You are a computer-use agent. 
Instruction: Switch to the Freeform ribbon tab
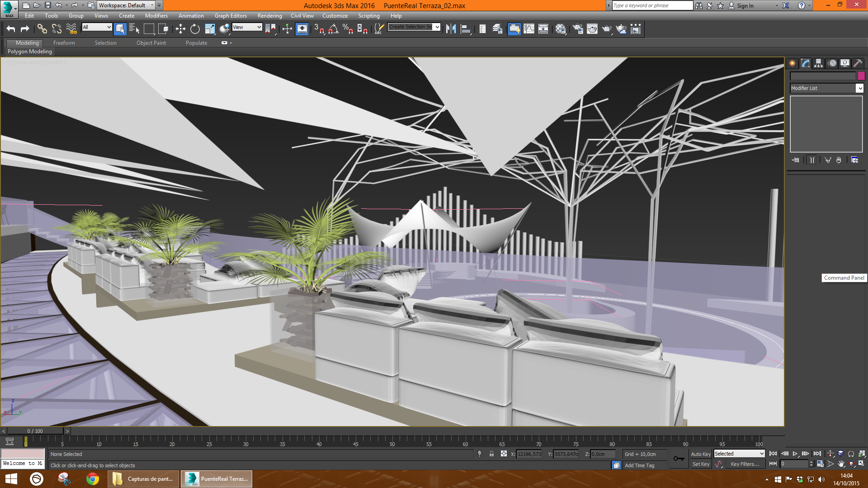click(64, 43)
